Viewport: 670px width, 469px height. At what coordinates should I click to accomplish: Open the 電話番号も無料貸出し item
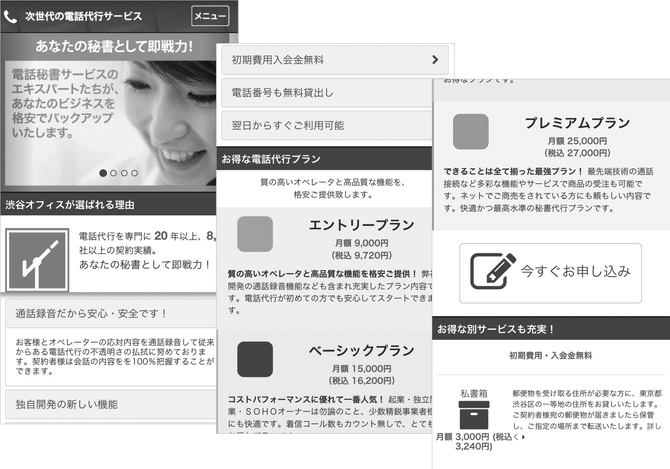pyautogui.click(x=330, y=93)
